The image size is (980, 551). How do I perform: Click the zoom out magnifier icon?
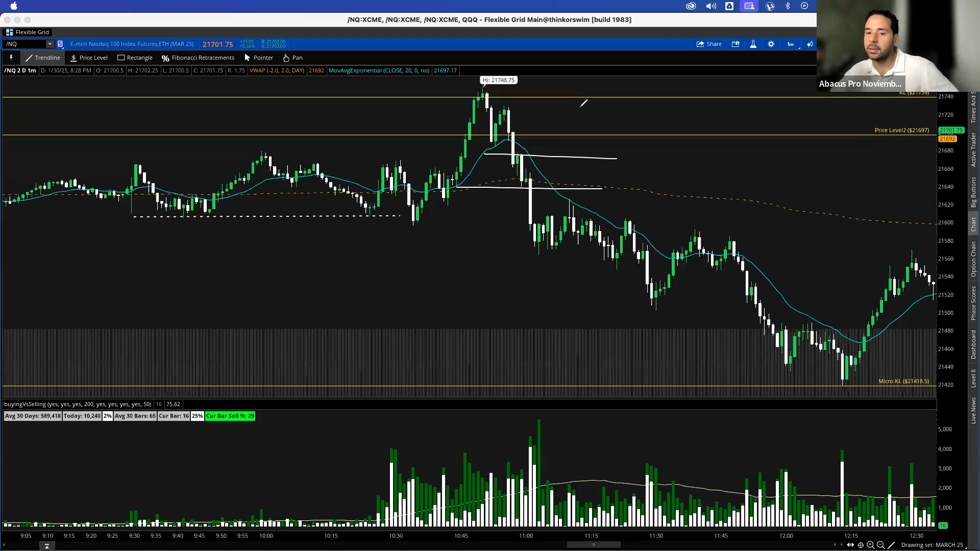(880, 545)
